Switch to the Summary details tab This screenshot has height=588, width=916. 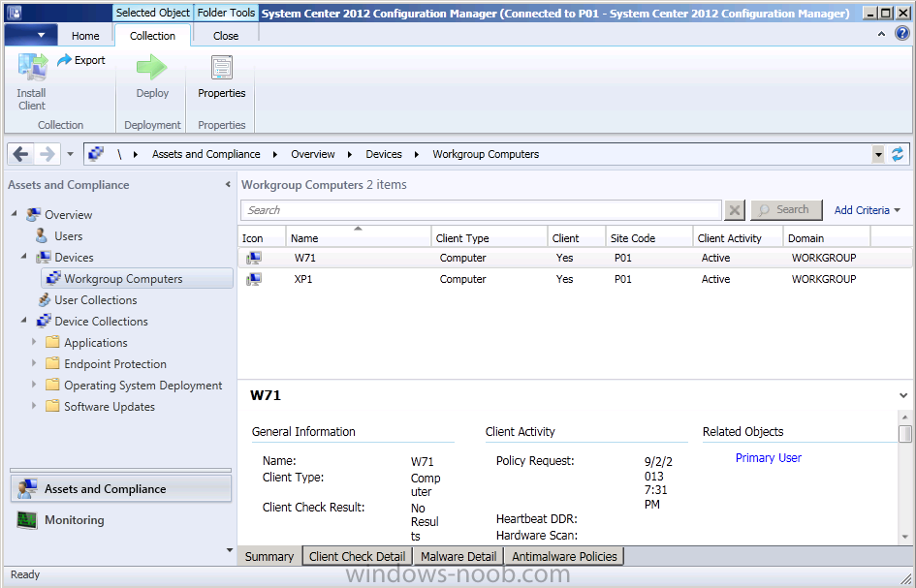268,556
